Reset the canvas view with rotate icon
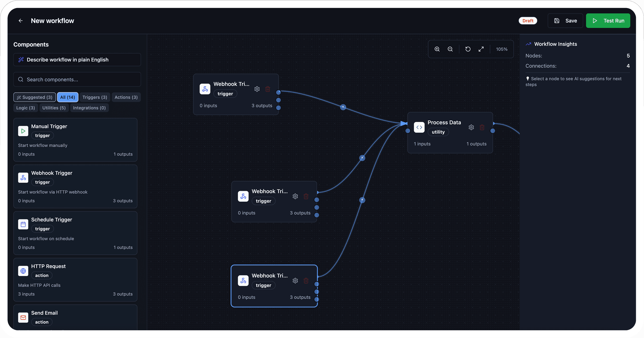The height and width of the screenshot is (338, 644). click(x=468, y=49)
